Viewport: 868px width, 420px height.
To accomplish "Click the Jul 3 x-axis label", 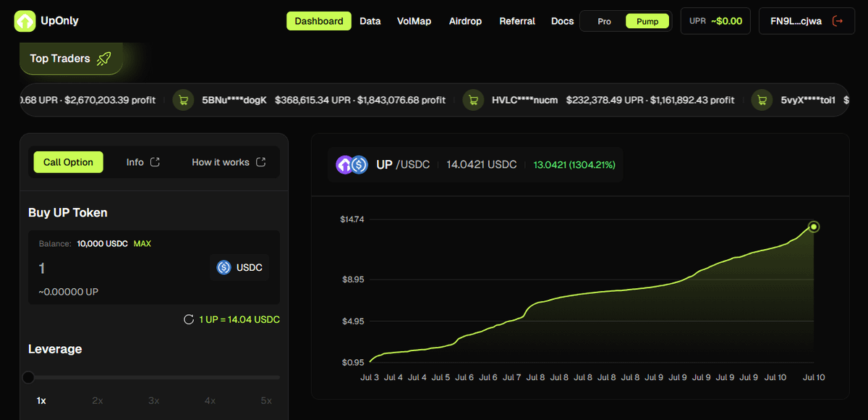I will click(370, 377).
